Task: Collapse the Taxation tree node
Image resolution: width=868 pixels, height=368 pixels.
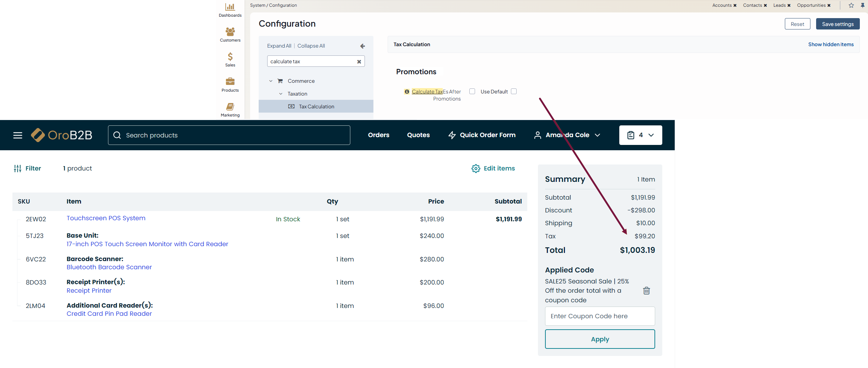Action: [x=281, y=94]
